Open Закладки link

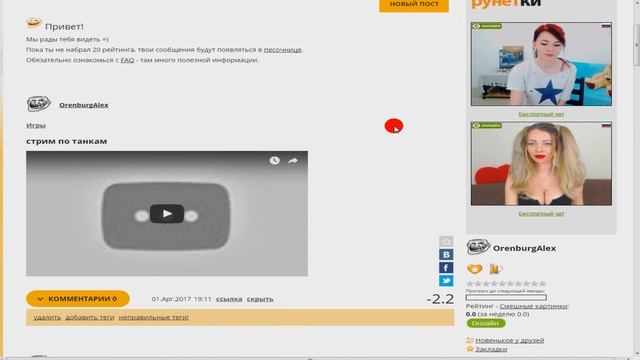tap(491, 349)
